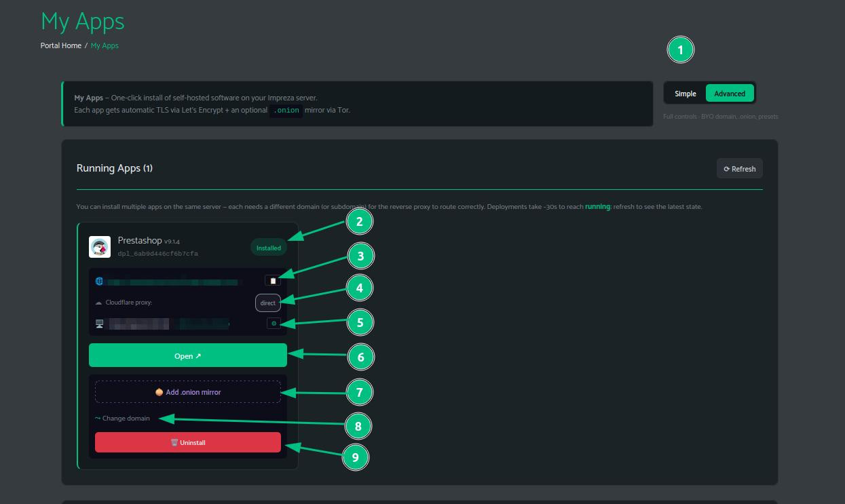This screenshot has width=845, height=504.
Task: Click the My Apps breadcrumb link
Action: coord(105,45)
